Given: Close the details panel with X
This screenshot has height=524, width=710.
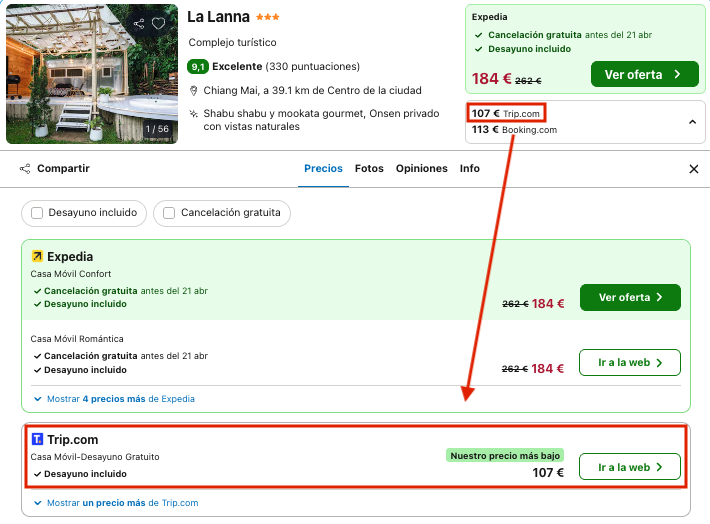Looking at the screenshot, I should 694,169.
